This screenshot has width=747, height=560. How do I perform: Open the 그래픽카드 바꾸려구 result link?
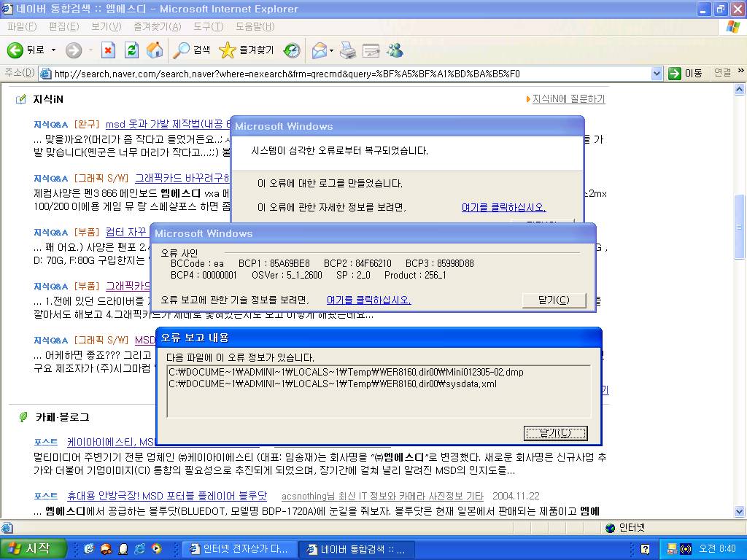coord(182,178)
